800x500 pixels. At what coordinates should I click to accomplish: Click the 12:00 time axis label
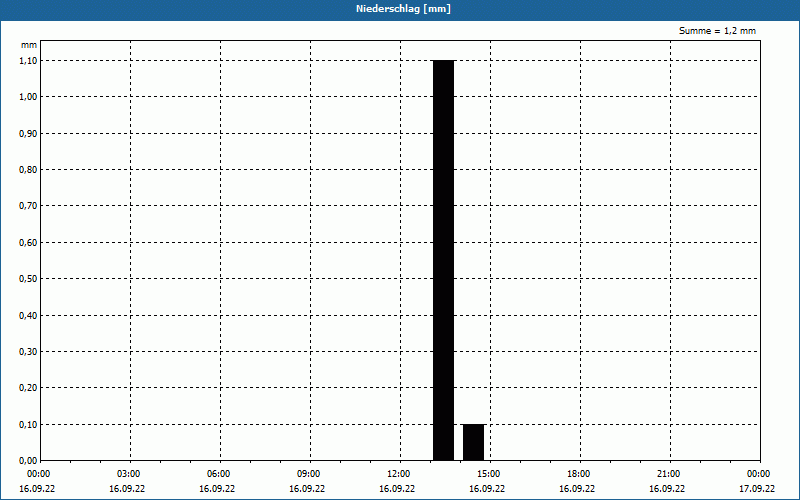(x=398, y=474)
